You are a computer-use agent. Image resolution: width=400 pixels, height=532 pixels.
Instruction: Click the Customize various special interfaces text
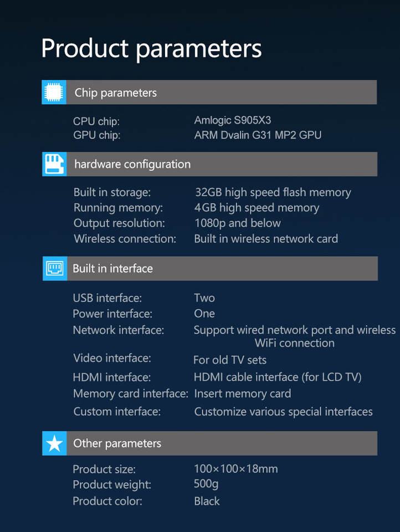click(283, 412)
